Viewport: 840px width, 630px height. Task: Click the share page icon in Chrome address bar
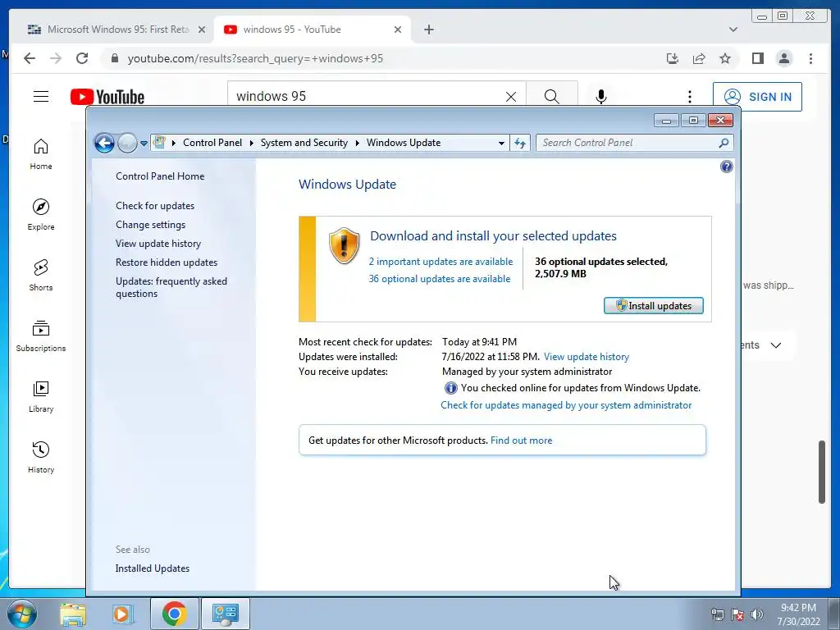[x=699, y=58]
